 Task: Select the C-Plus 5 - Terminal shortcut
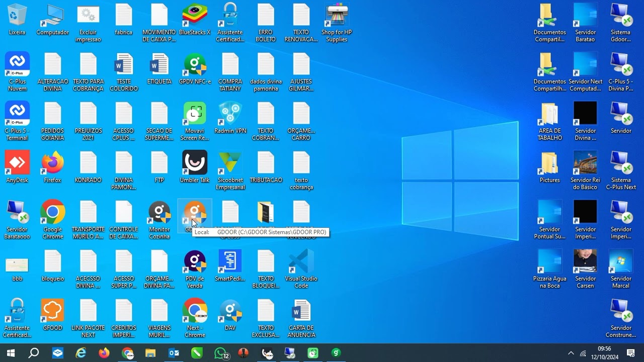17,122
